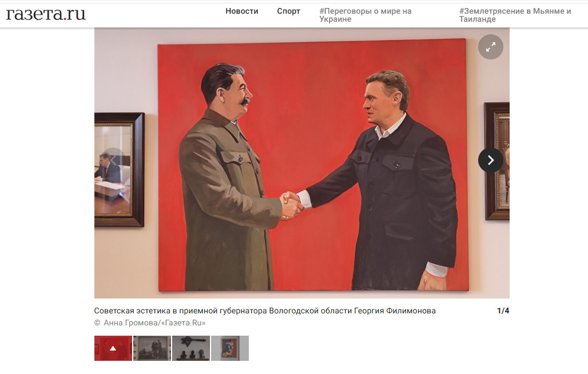Click the 1/4 photo counter

503,311
